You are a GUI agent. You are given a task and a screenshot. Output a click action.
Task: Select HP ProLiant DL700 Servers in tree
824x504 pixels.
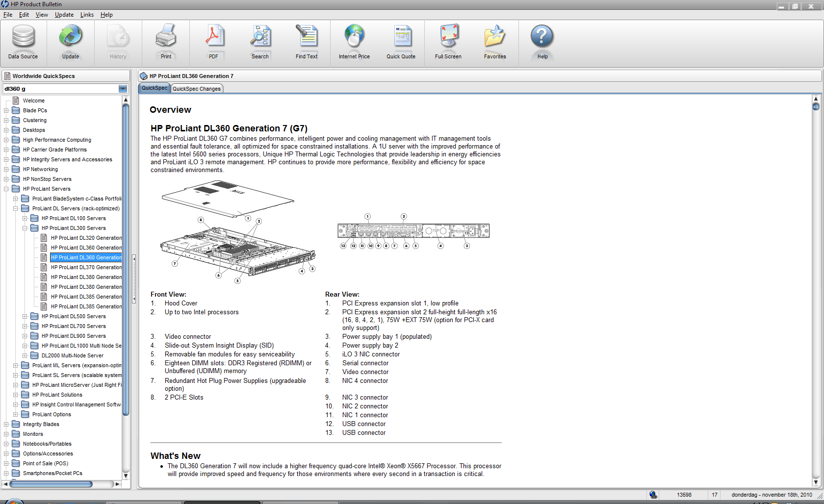pyautogui.click(x=74, y=326)
